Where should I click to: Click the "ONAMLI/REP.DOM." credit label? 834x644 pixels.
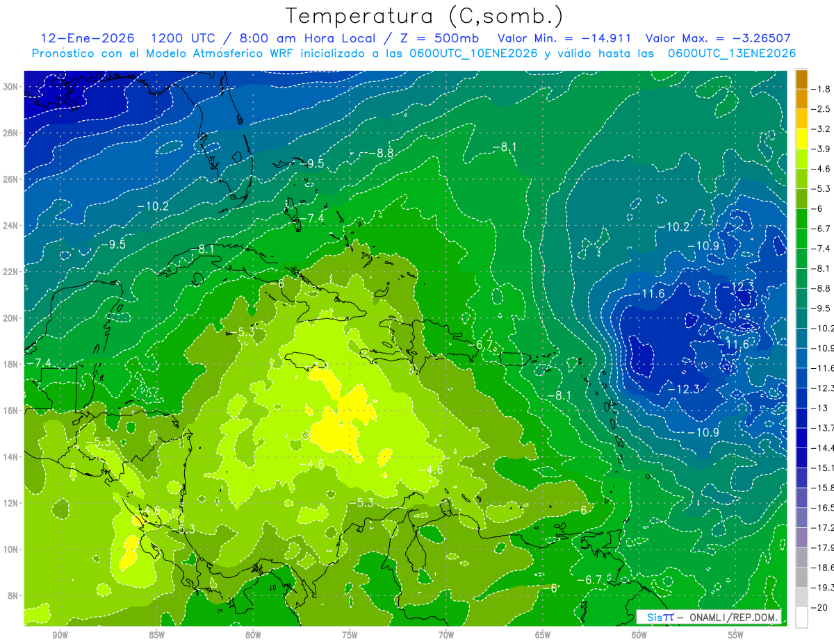733,617
